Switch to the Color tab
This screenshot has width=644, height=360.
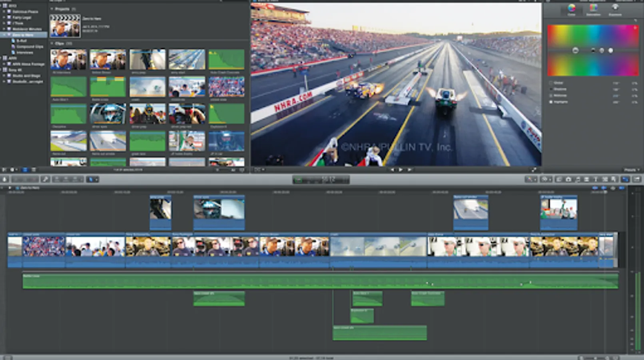[572, 10]
